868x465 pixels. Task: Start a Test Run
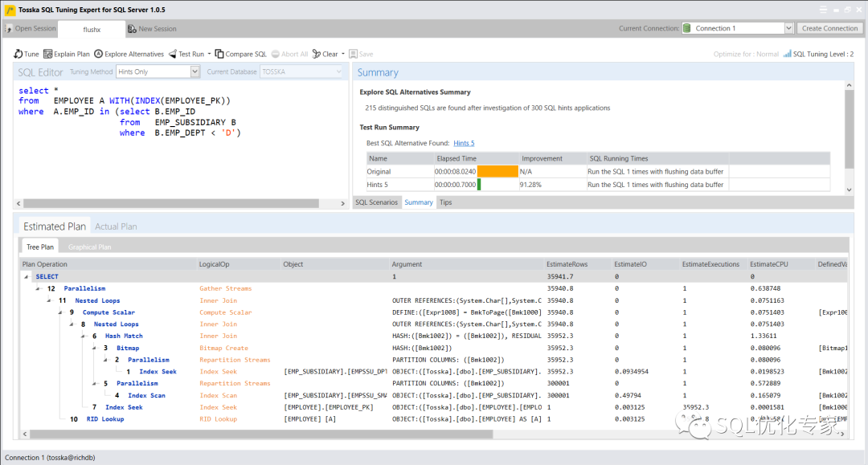coord(173,54)
